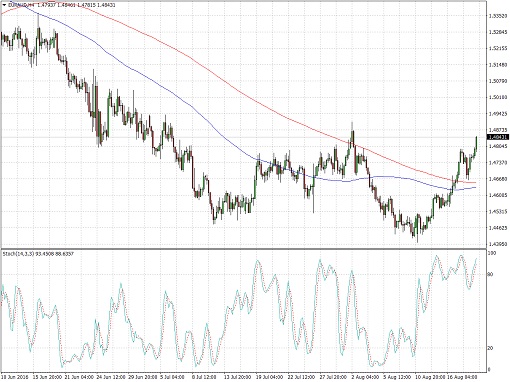Click the EURAUD,H4 symbol title text
The image size is (510, 382).
pyautogui.click(x=20, y=5)
